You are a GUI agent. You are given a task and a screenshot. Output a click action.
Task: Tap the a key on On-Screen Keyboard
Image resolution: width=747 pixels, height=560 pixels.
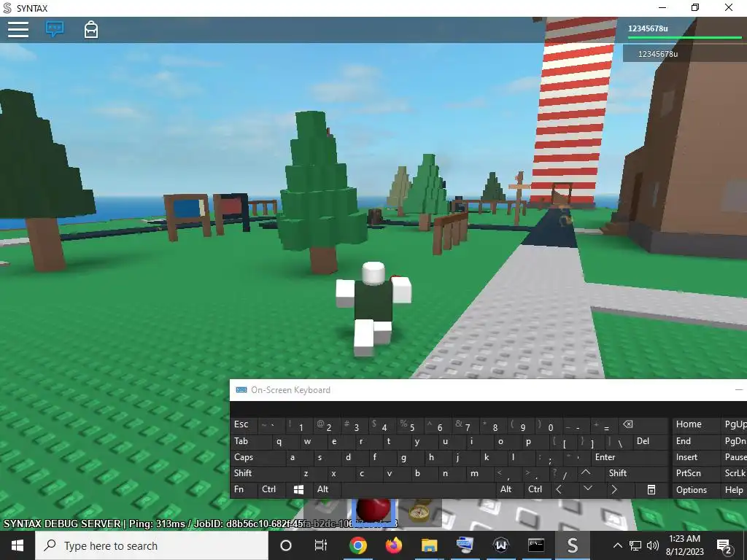[298, 458]
